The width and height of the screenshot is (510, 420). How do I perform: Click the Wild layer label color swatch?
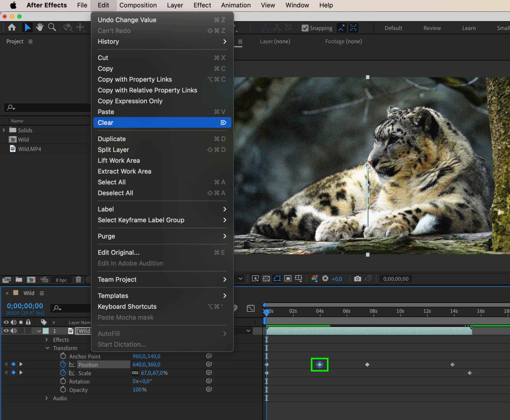point(46,331)
